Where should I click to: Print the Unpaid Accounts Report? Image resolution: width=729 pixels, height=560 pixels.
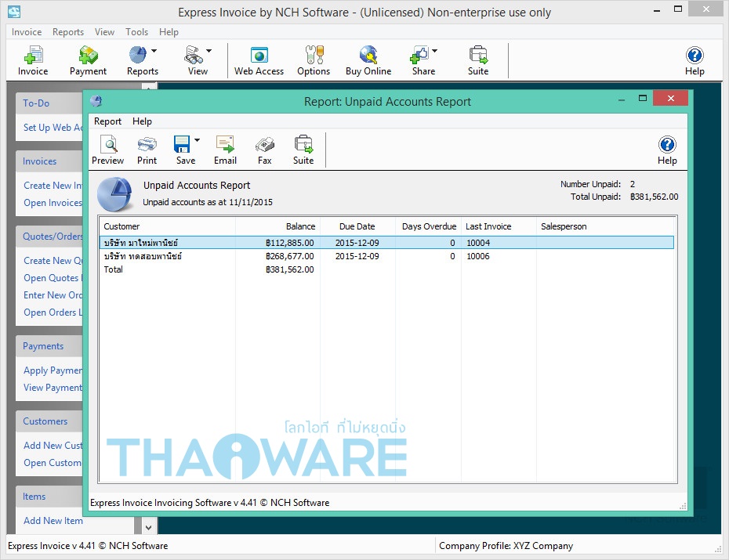click(147, 150)
